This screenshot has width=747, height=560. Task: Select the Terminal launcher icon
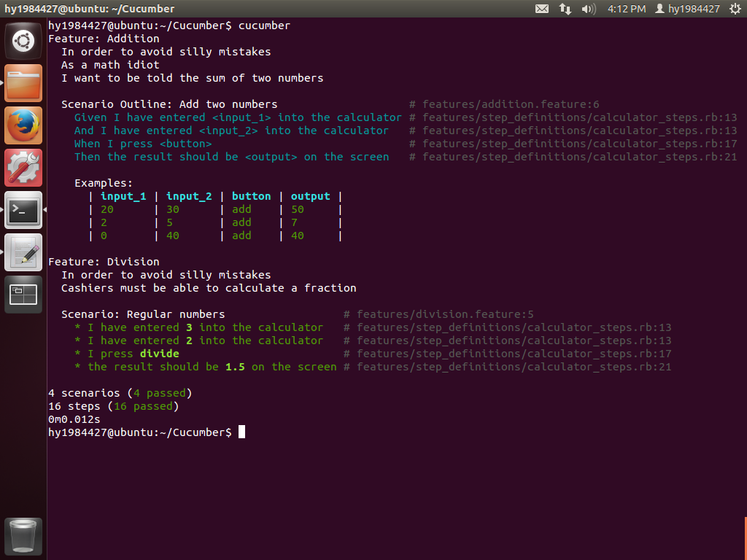(23, 210)
